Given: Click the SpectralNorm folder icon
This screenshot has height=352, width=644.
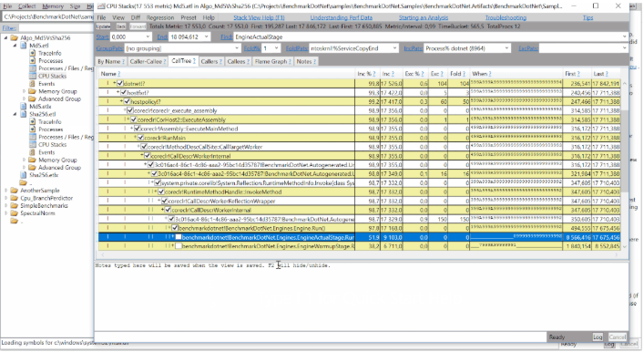Looking at the screenshot, I should [15, 213].
